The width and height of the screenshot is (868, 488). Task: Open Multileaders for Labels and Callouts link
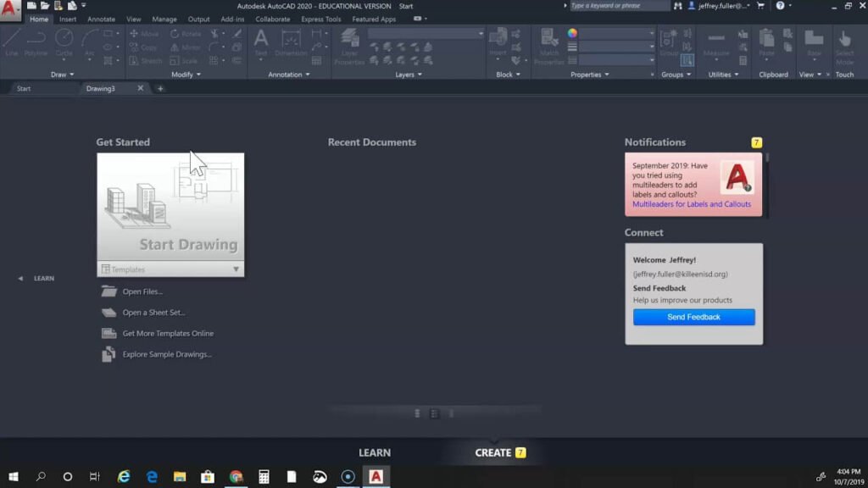click(x=692, y=204)
